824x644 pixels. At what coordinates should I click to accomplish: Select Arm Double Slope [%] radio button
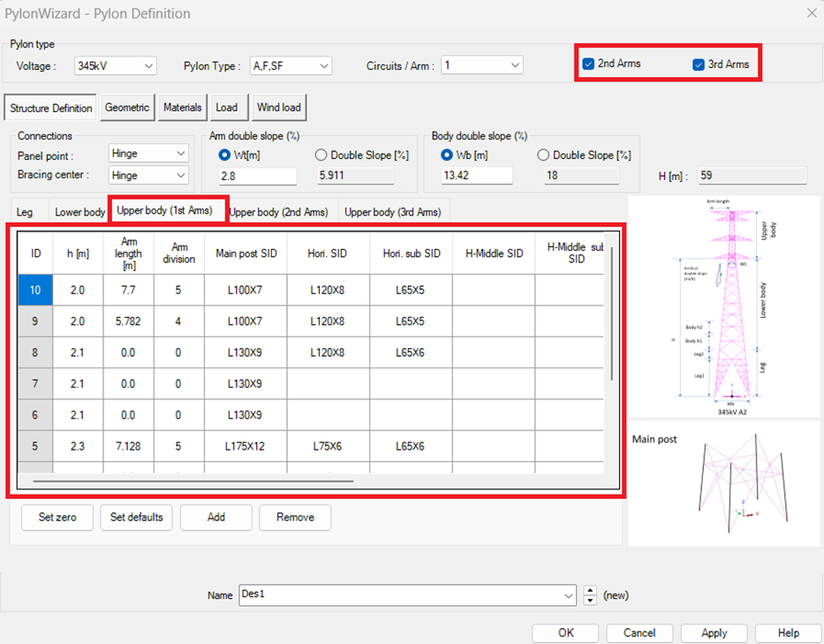[321, 155]
